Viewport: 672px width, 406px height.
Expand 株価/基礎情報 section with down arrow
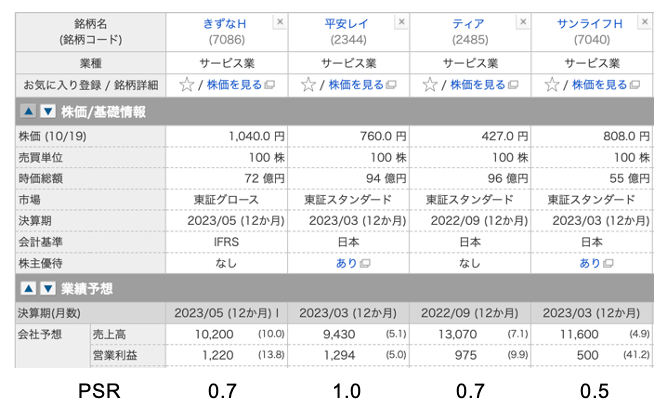click(x=48, y=111)
